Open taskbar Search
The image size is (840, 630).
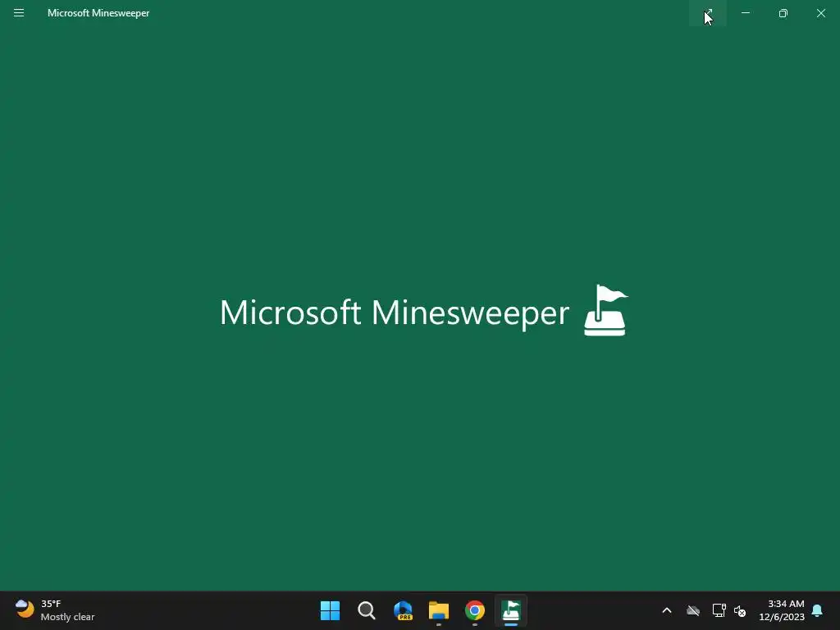367,610
